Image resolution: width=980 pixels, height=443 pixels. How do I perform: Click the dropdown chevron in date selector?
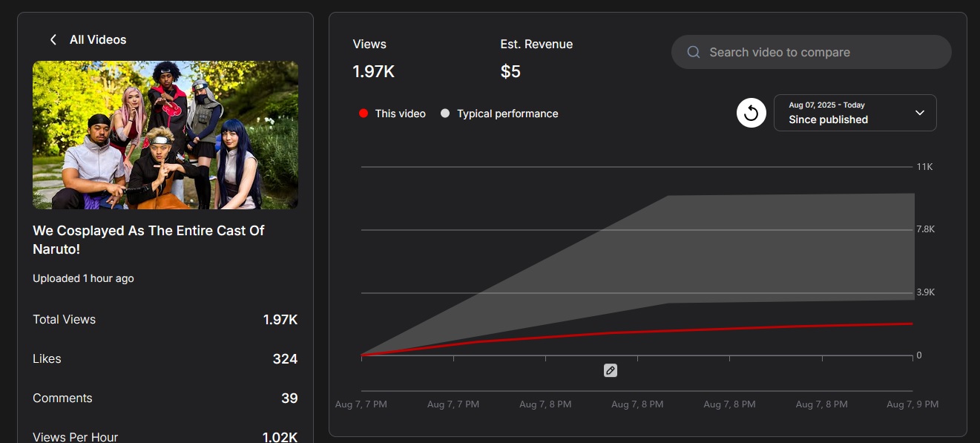tap(920, 113)
